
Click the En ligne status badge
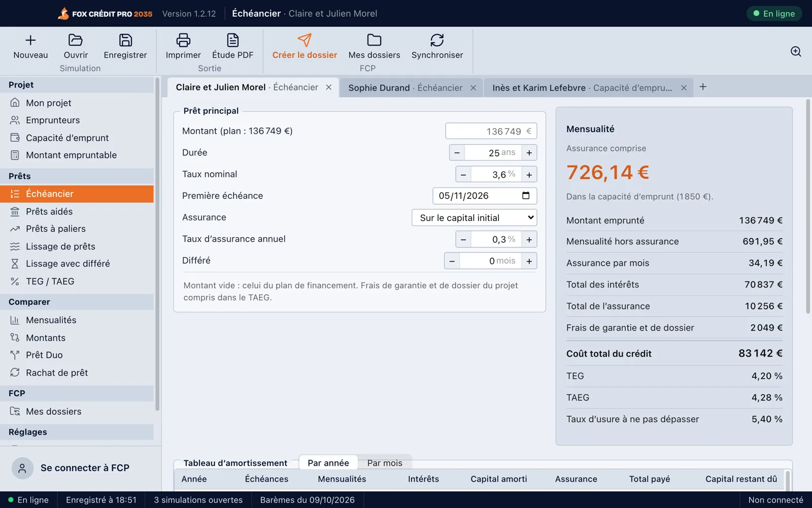[x=774, y=14]
